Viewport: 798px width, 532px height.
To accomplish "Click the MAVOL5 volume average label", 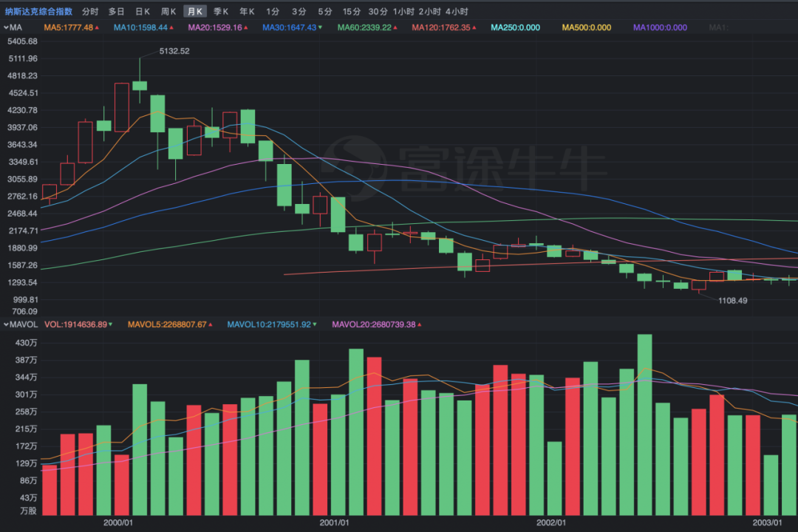I will coord(168,324).
